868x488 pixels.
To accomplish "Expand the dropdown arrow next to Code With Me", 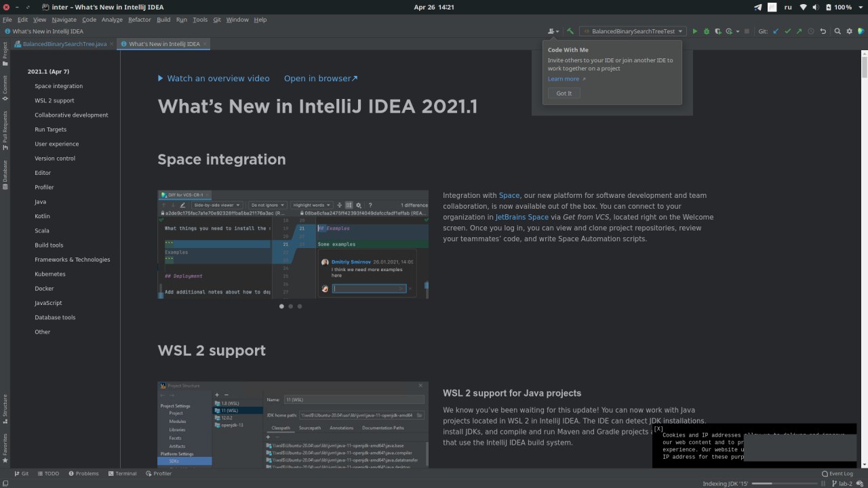I will tap(557, 31).
